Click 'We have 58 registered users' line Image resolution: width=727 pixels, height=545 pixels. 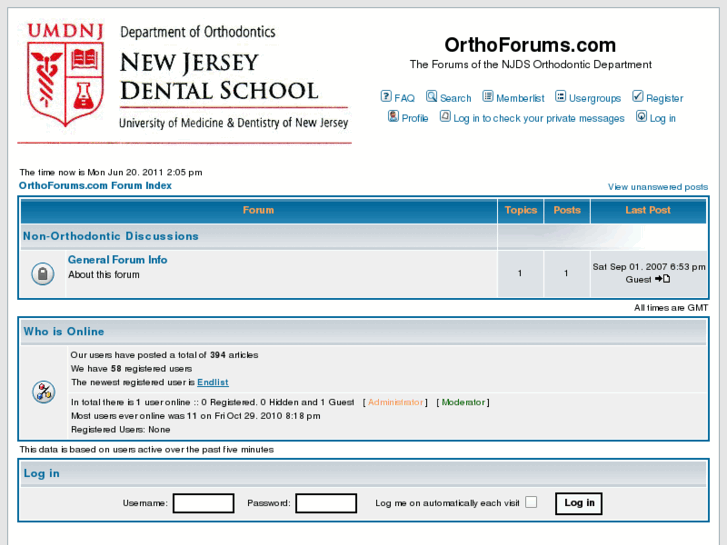pyautogui.click(x=131, y=369)
